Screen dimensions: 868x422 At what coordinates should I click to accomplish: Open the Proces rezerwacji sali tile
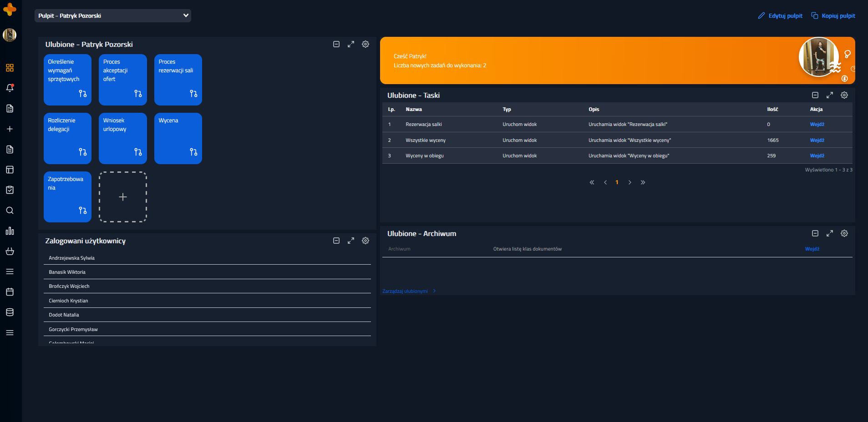pyautogui.click(x=178, y=80)
